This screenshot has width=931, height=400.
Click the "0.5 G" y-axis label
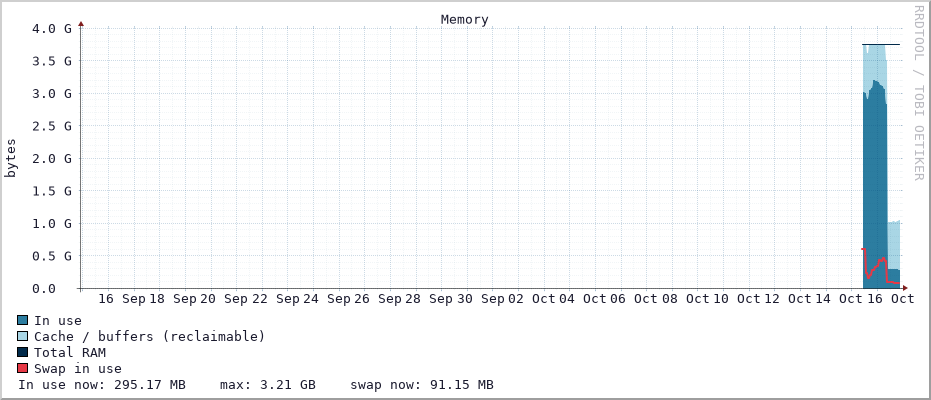click(x=53, y=256)
